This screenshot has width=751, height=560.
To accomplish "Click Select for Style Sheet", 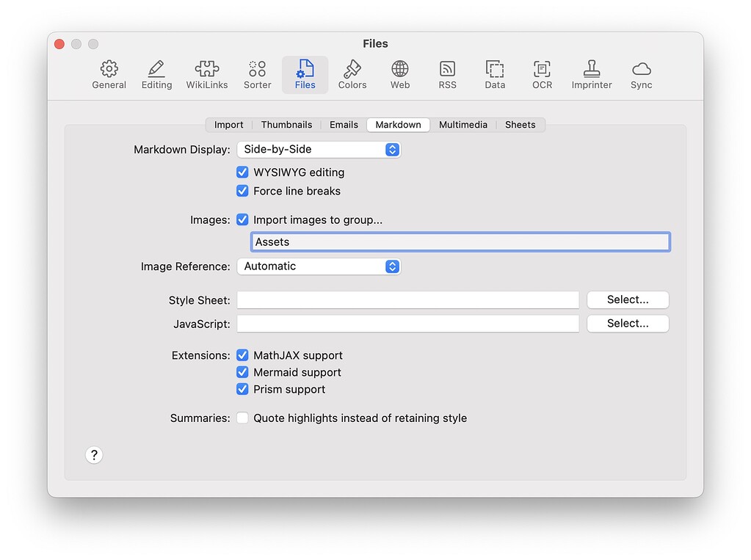I will 627,299.
